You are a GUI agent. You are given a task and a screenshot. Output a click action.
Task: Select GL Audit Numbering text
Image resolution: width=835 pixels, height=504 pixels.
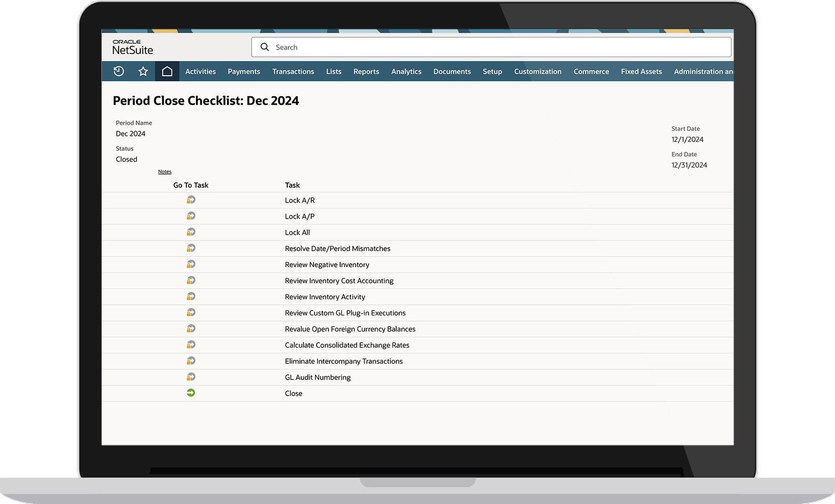(x=318, y=378)
